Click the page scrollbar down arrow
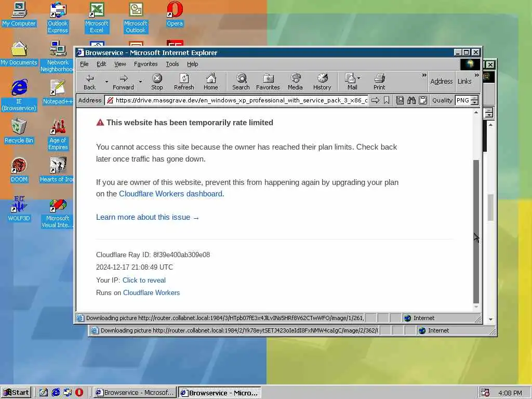 click(x=476, y=307)
